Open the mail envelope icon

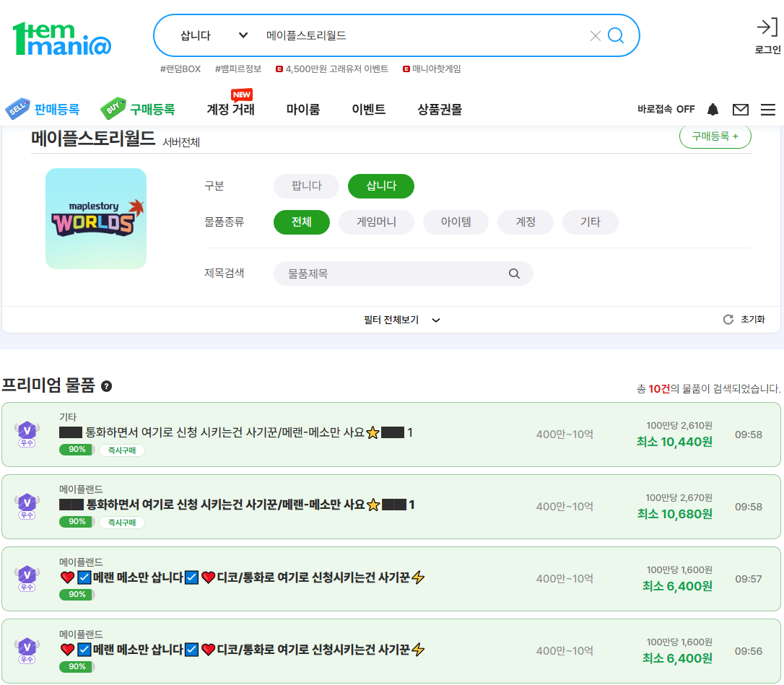[741, 110]
